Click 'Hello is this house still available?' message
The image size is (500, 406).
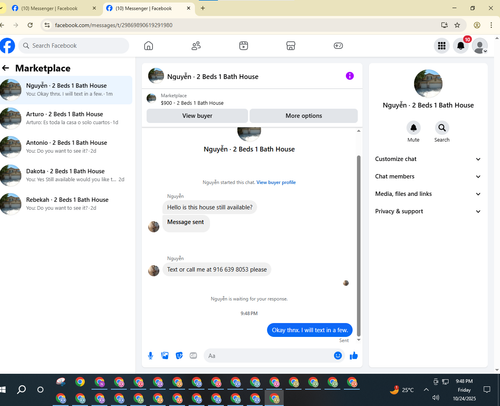pos(210,207)
